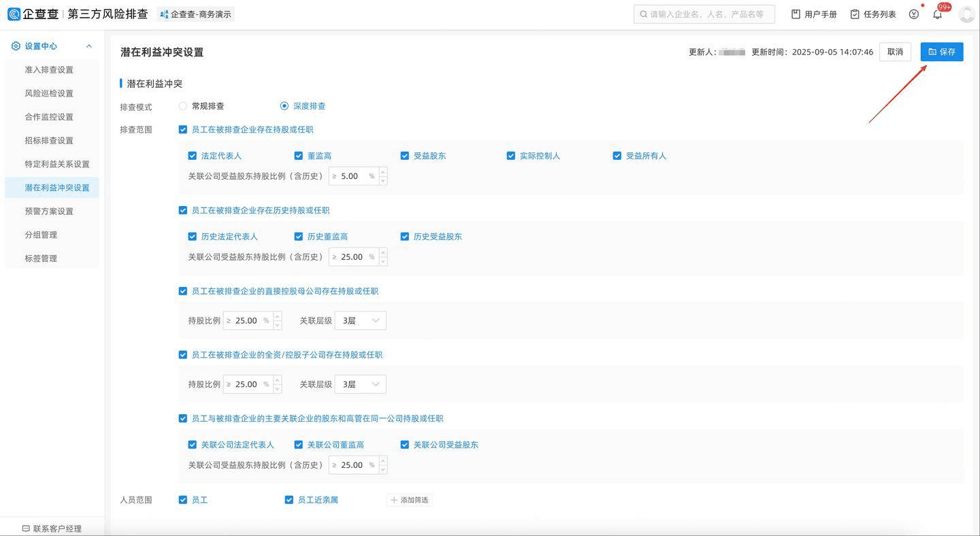
Task: Click the yen coin icon in the header
Action: (914, 14)
